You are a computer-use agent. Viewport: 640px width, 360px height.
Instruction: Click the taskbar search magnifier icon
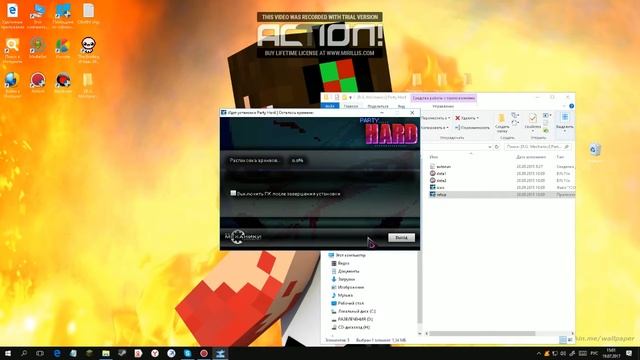coord(24,353)
